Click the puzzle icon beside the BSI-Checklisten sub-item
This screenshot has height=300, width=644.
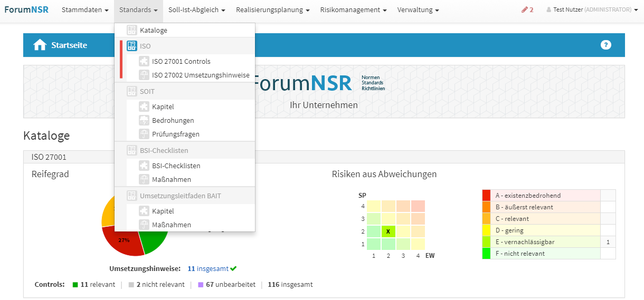(x=144, y=166)
